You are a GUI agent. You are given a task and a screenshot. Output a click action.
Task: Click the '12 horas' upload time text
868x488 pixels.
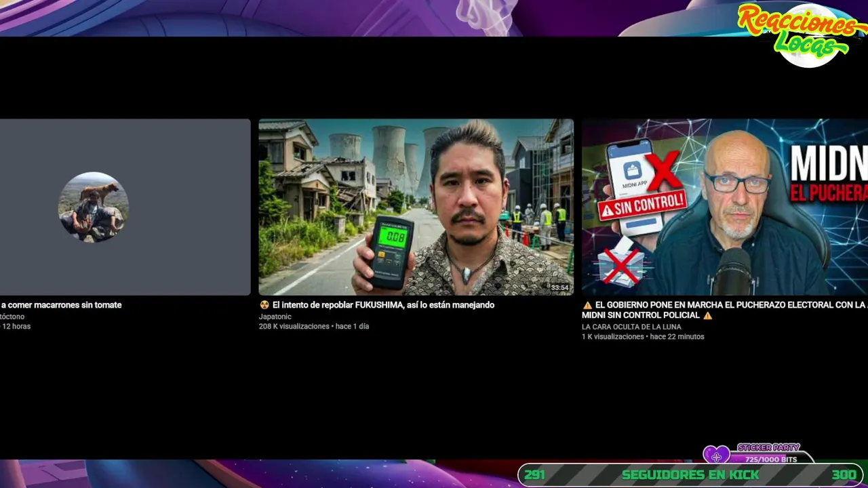click(x=16, y=326)
